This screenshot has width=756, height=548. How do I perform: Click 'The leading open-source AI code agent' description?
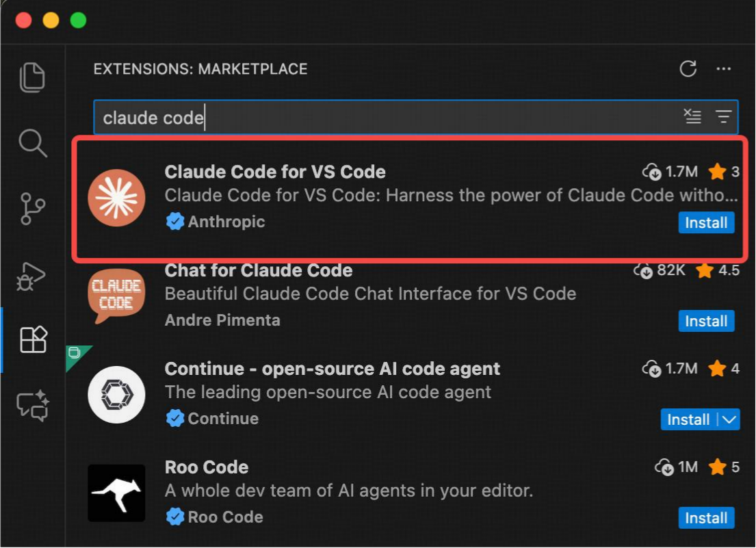tap(328, 392)
